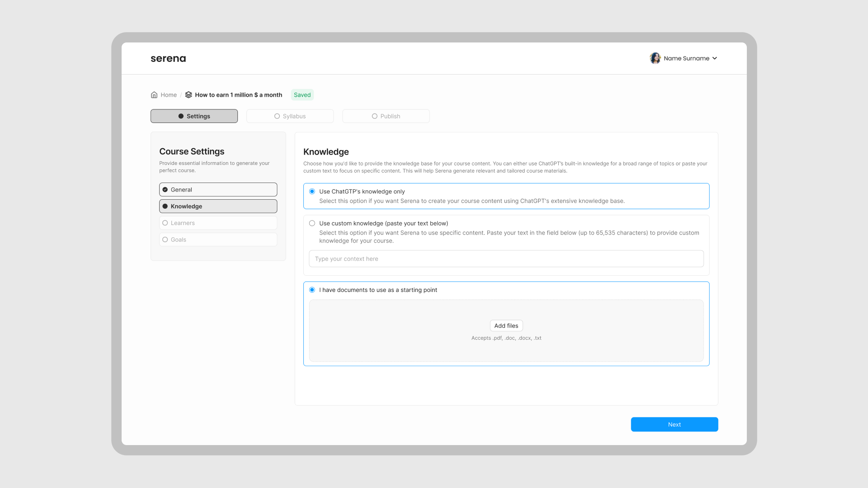
Task: Select Use custom knowledge radio option
Action: point(312,223)
